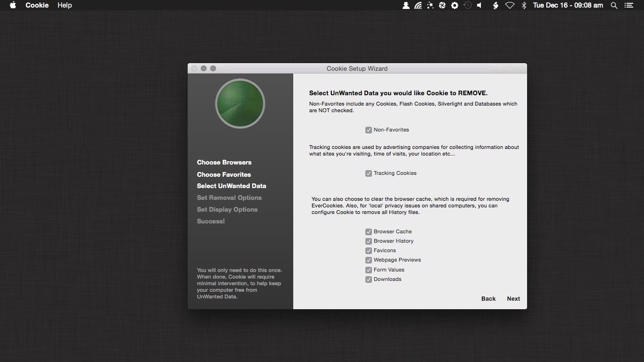Go to the next wizard step
The height and width of the screenshot is (362, 644).
pos(513,299)
